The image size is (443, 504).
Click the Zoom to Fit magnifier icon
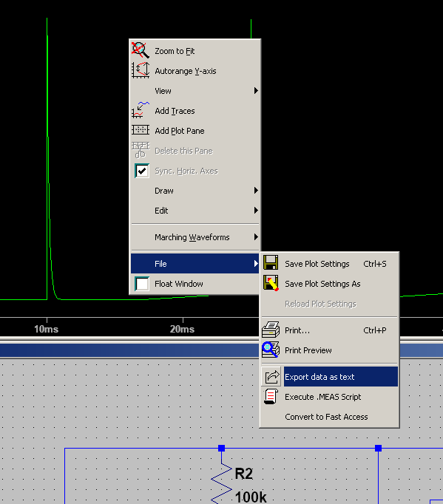coord(141,50)
